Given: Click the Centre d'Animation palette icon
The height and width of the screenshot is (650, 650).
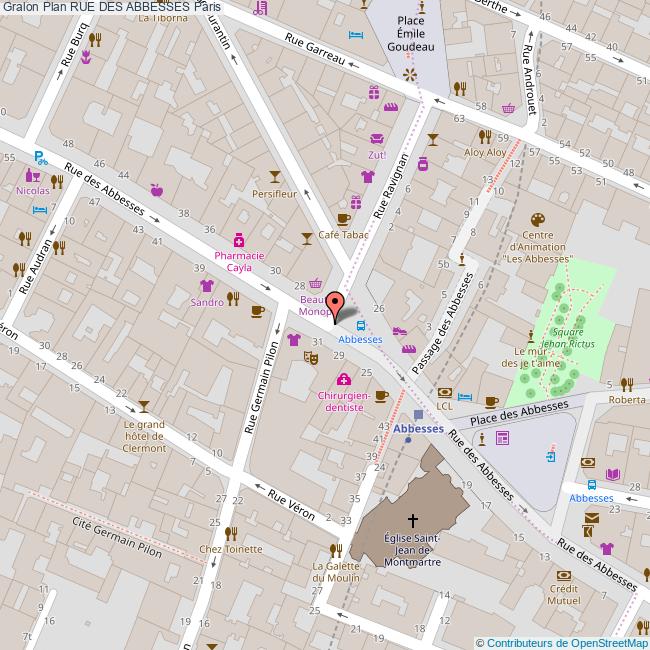Looking at the screenshot, I should pyautogui.click(x=539, y=220).
